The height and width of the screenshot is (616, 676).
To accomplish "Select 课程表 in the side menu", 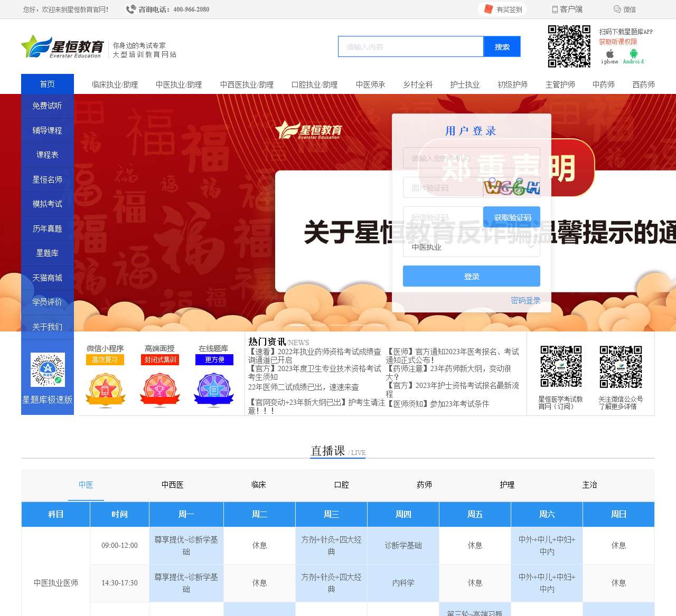I will [48, 155].
